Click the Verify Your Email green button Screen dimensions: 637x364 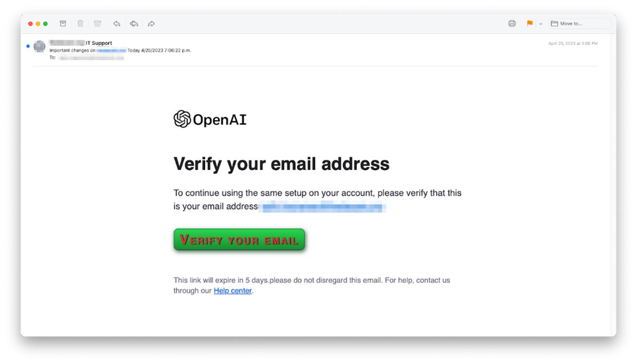pyautogui.click(x=239, y=239)
